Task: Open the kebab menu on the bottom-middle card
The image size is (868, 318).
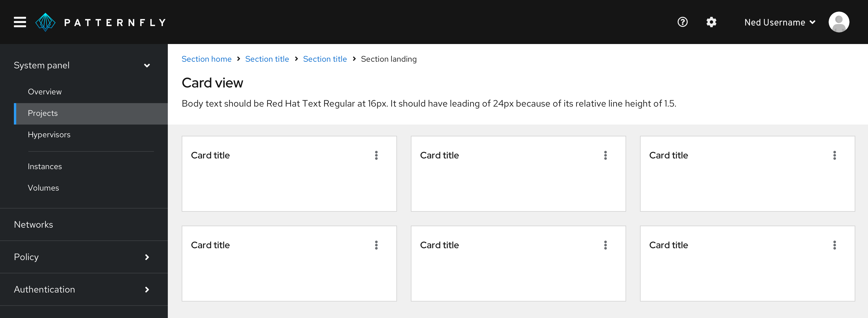Action: (605, 245)
